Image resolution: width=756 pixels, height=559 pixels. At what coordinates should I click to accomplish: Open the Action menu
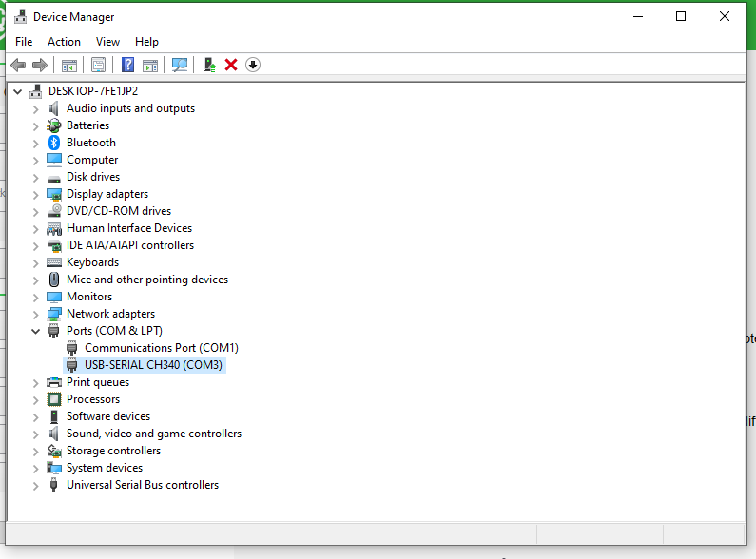coord(64,42)
